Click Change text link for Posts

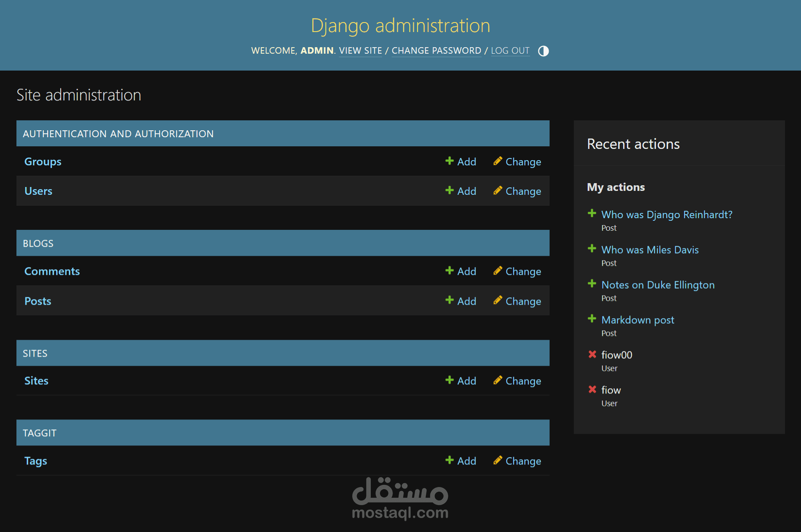pyautogui.click(x=524, y=301)
